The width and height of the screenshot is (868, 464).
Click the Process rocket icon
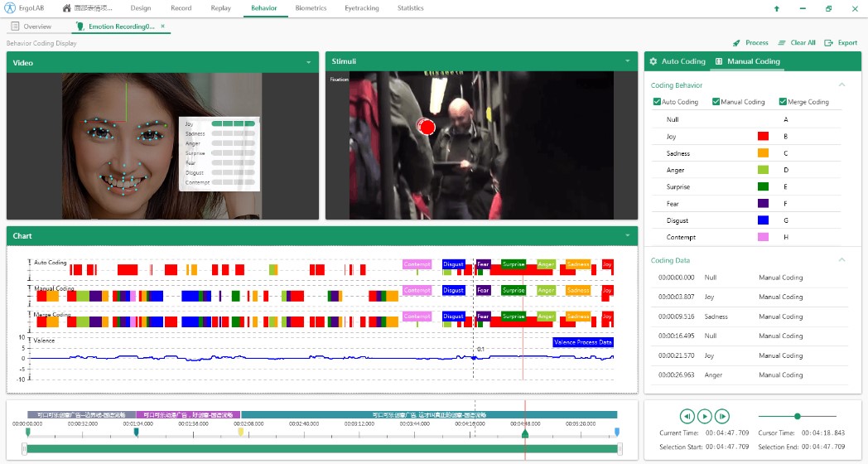(736, 43)
